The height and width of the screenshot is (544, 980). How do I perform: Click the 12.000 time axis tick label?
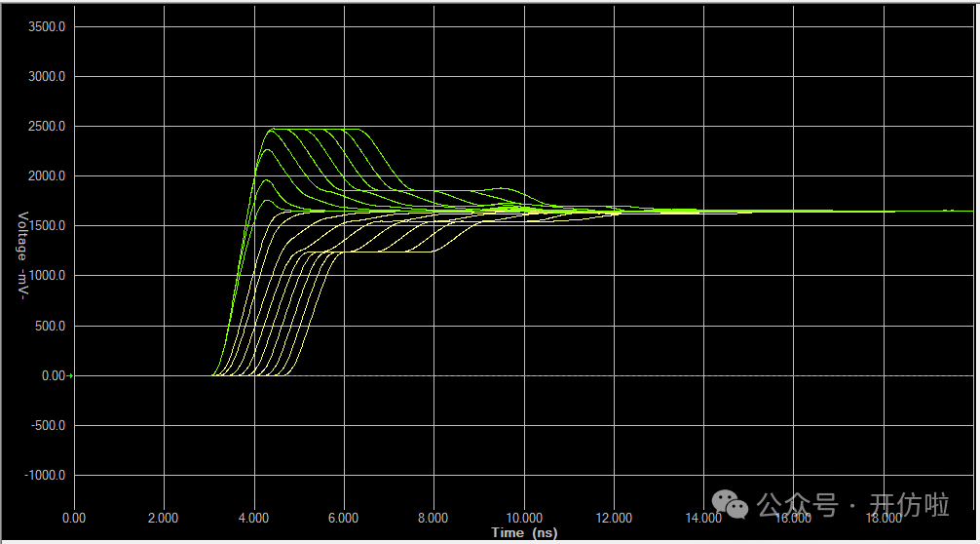(x=613, y=519)
